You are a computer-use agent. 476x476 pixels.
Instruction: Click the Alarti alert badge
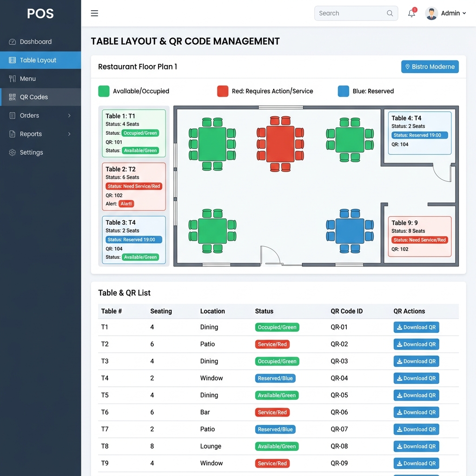(126, 204)
